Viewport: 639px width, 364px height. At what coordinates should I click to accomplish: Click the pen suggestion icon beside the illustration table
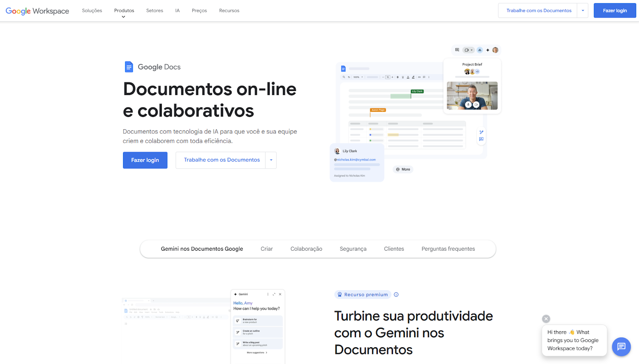[x=481, y=132]
